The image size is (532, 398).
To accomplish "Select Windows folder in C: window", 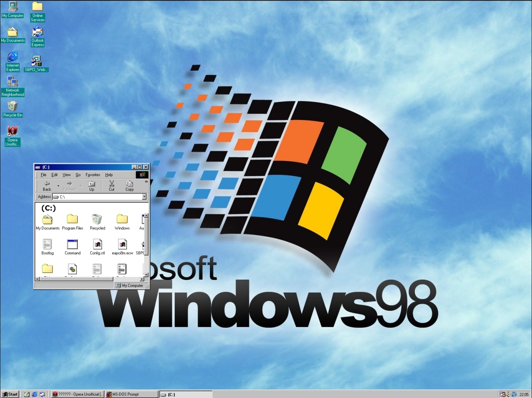I will [x=122, y=222].
